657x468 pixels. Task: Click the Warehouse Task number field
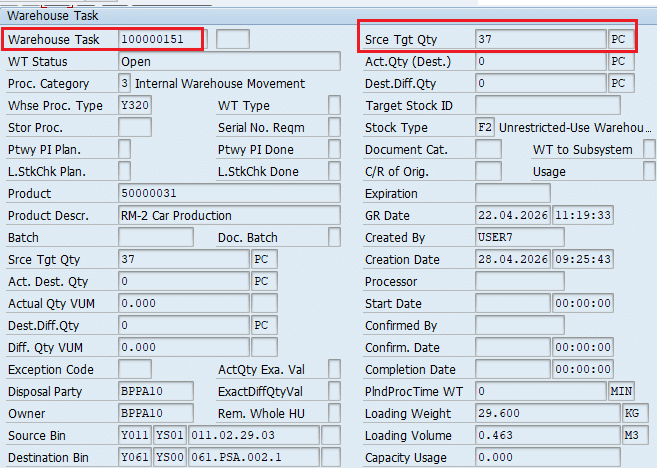160,39
